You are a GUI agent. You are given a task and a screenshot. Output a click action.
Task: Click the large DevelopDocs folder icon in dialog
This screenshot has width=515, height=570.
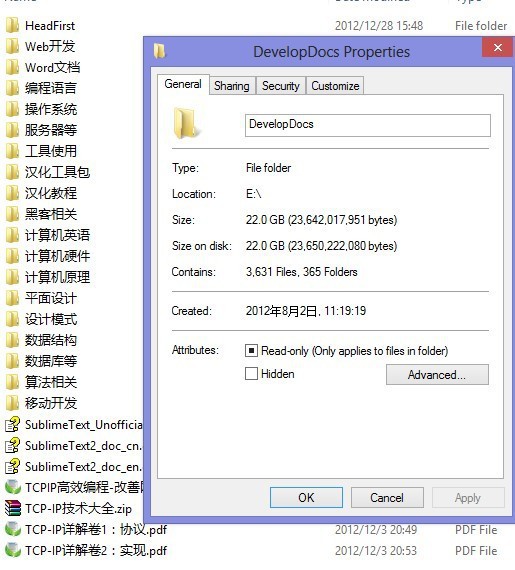(186, 124)
